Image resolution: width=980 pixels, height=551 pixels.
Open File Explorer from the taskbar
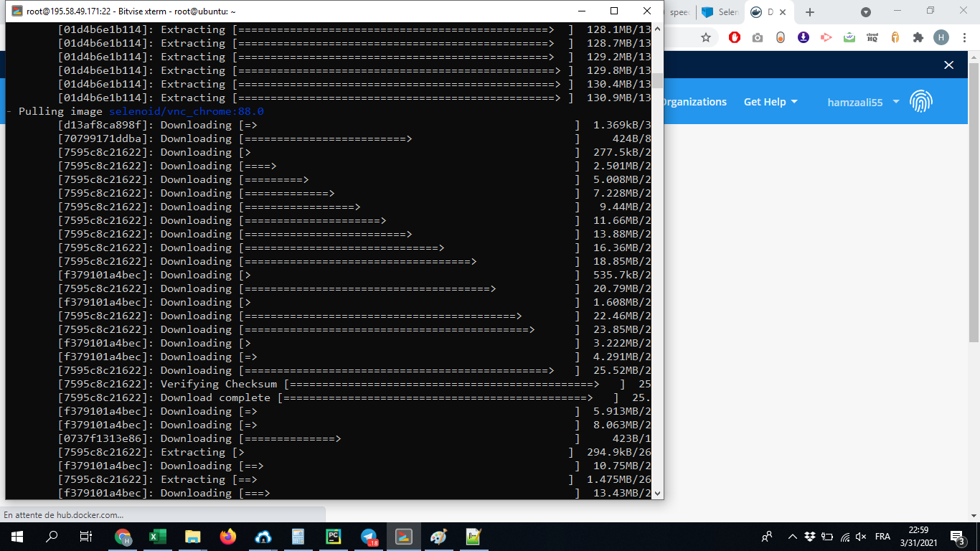click(x=193, y=537)
